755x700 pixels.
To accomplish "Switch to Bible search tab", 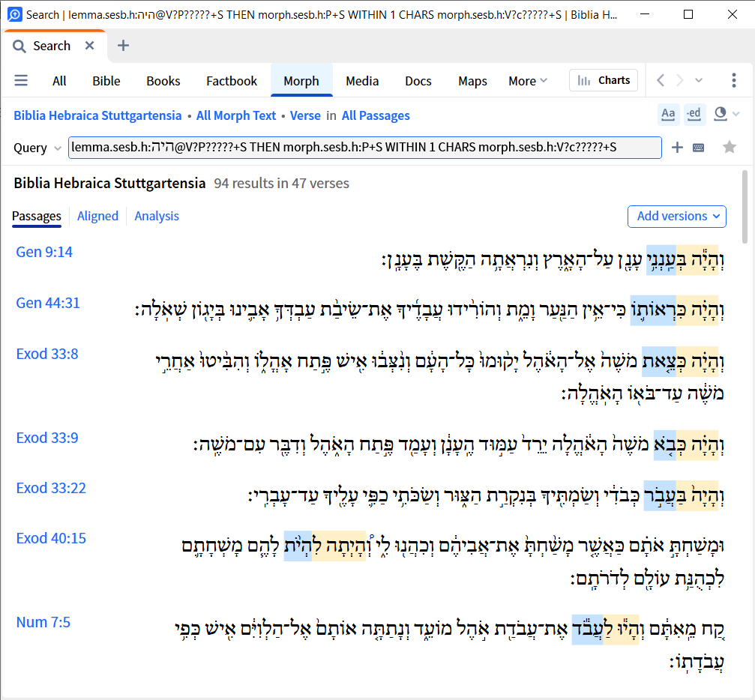I will (106, 81).
